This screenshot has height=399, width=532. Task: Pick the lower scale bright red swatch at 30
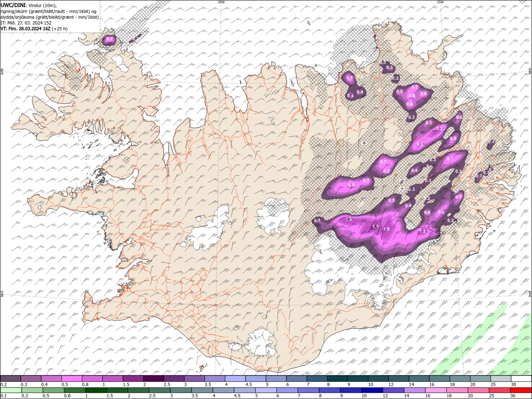(x=521, y=390)
